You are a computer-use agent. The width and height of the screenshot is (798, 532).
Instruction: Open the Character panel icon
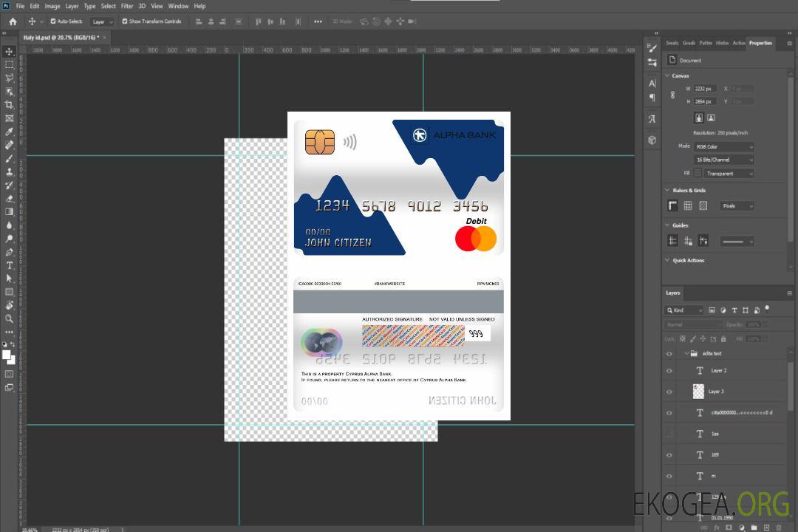pyautogui.click(x=652, y=83)
